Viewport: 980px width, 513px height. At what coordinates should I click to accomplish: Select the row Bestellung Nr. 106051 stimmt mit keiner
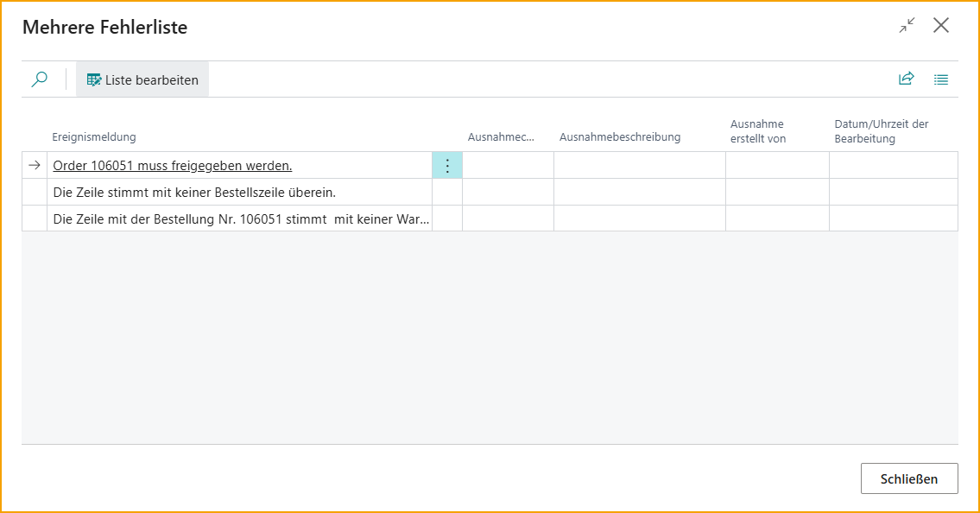pyautogui.click(x=241, y=219)
